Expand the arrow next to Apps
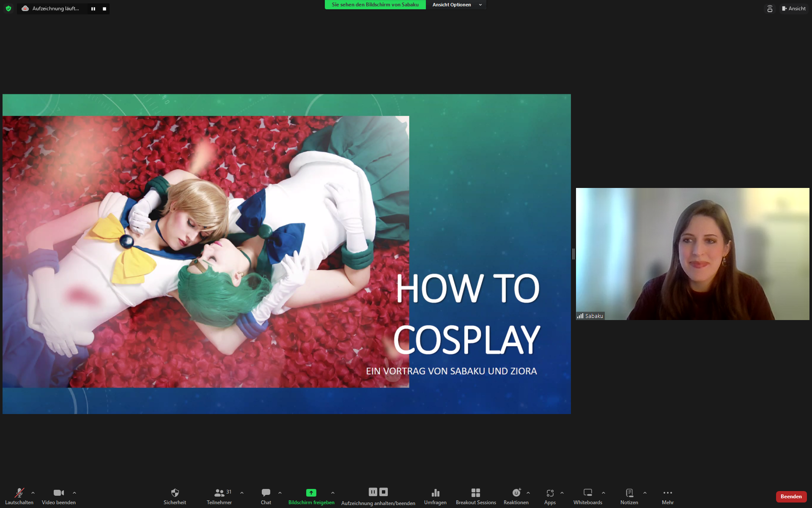The height and width of the screenshot is (508, 812). tap(562, 493)
